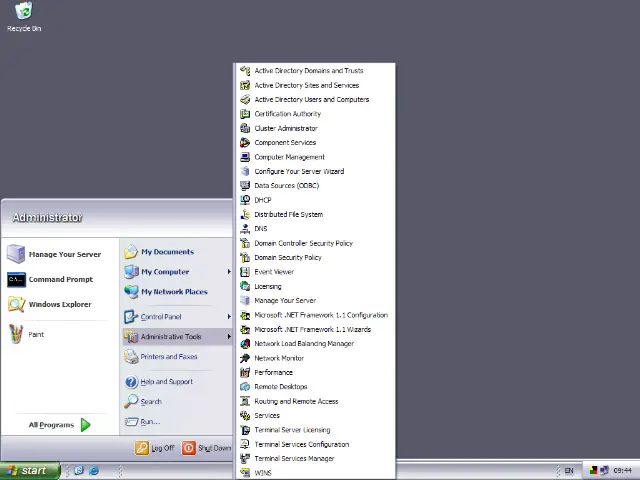Open the Run... dialog
The height and width of the screenshot is (480, 640).
[177, 422]
